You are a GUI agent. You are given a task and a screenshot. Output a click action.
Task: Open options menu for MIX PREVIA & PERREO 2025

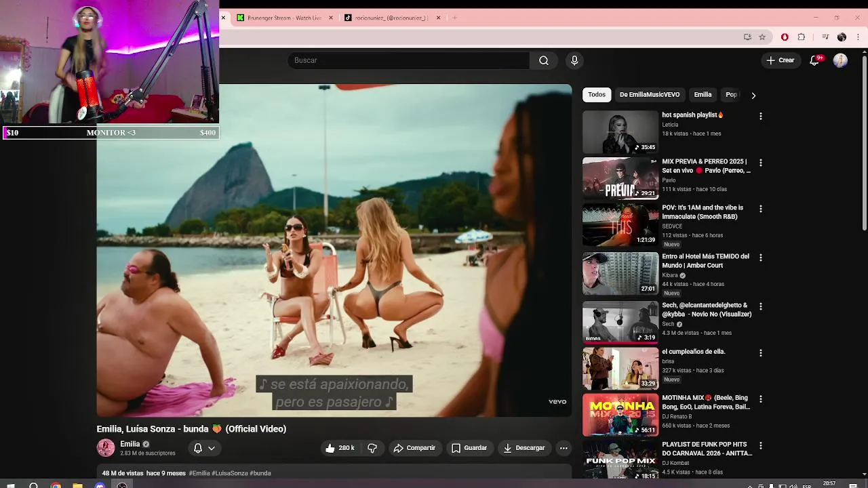761,163
